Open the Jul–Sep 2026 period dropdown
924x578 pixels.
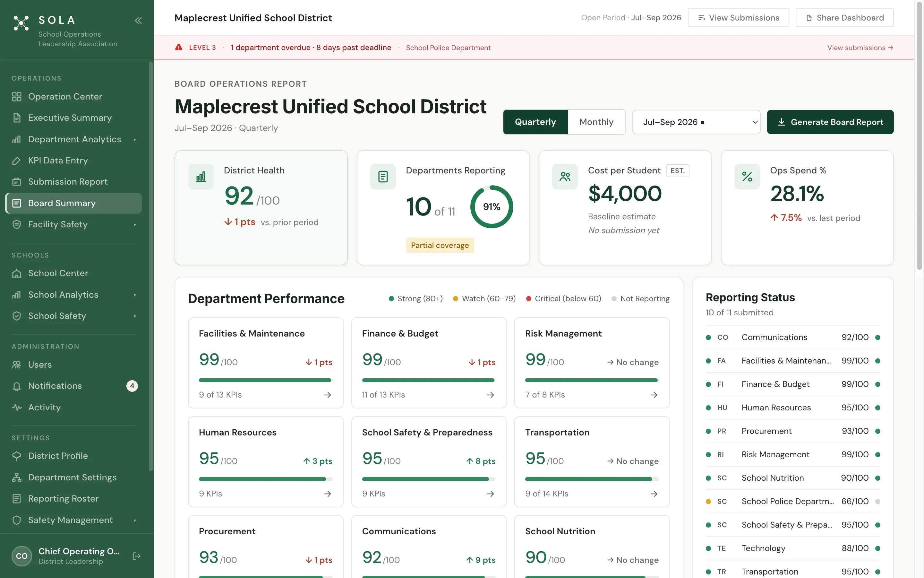point(697,122)
